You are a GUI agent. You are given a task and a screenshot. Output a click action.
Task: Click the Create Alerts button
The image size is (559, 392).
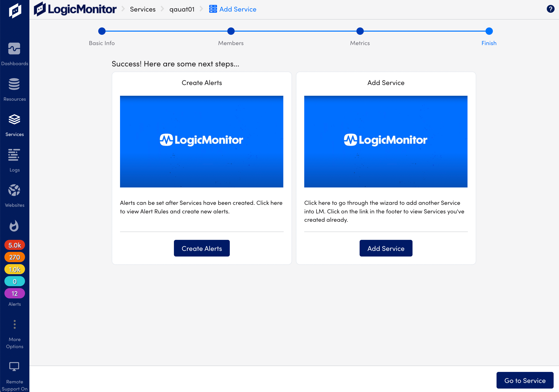(202, 248)
